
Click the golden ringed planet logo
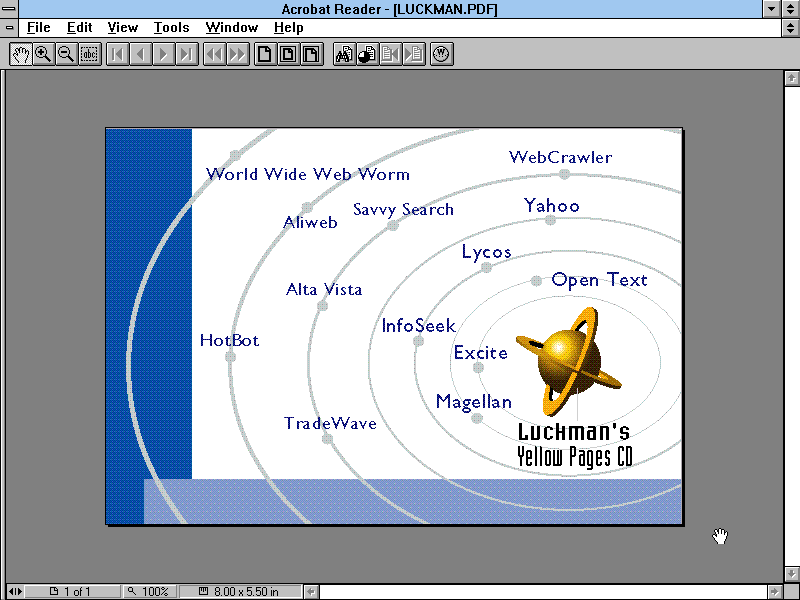(568, 361)
